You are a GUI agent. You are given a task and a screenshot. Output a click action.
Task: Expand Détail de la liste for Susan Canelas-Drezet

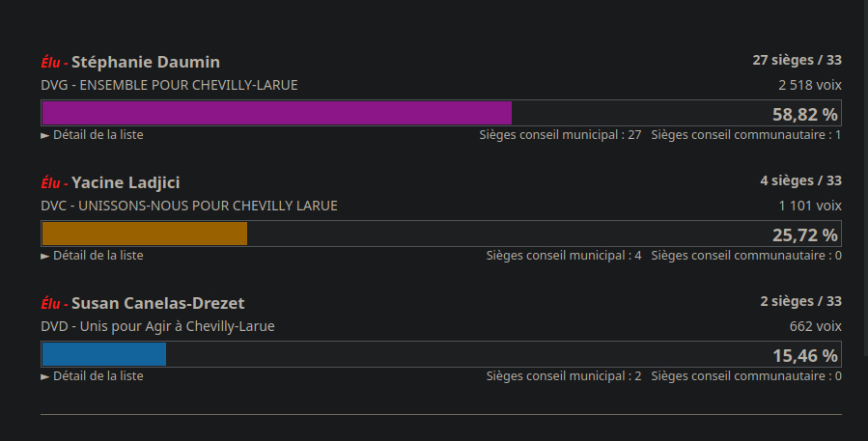click(93, 376)
